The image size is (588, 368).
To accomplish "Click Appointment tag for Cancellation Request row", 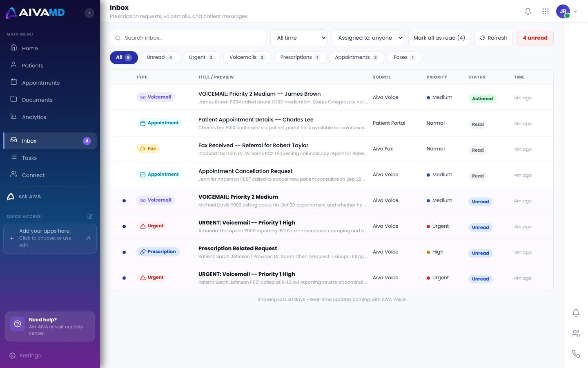I will [159, 175].
